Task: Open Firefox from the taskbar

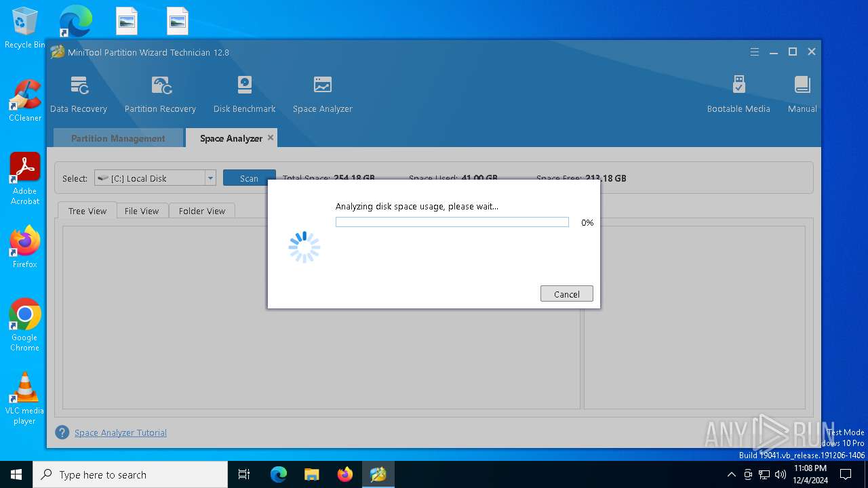Action: (345, 474)
